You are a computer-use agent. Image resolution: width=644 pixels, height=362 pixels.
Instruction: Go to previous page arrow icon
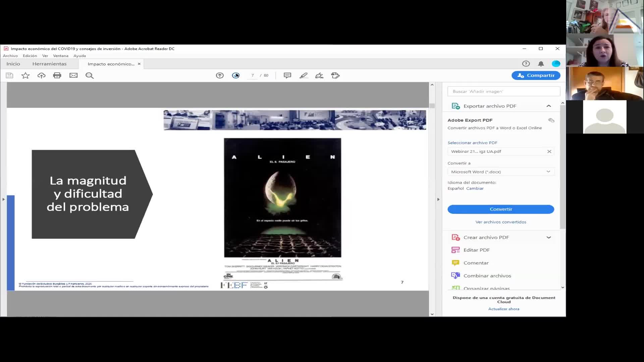click(x=220, y=75)
